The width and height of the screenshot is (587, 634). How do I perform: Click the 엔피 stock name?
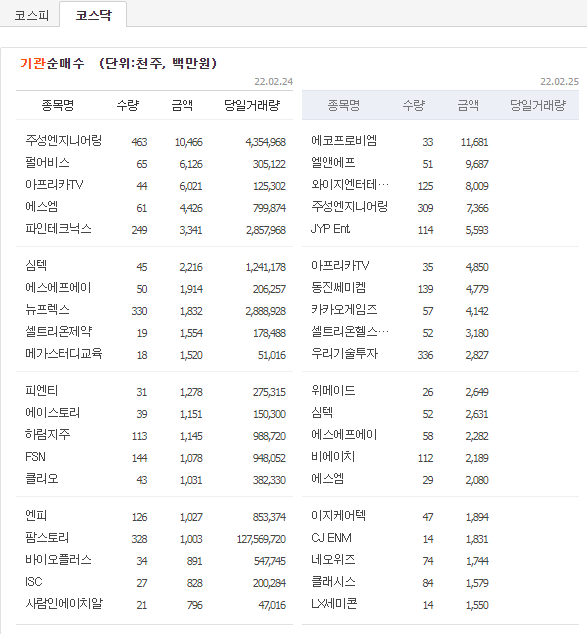coord(36,516)
